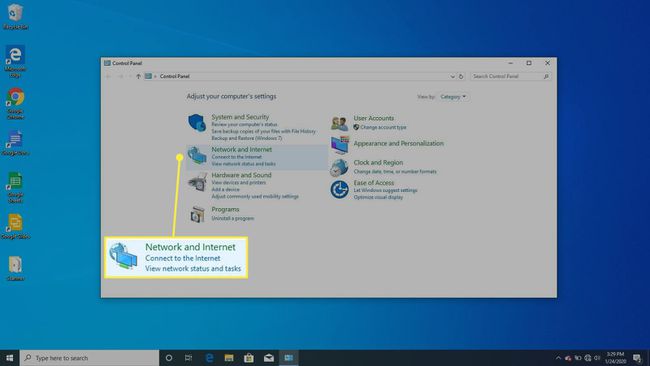Open the System and Security icon

(197, 123)
